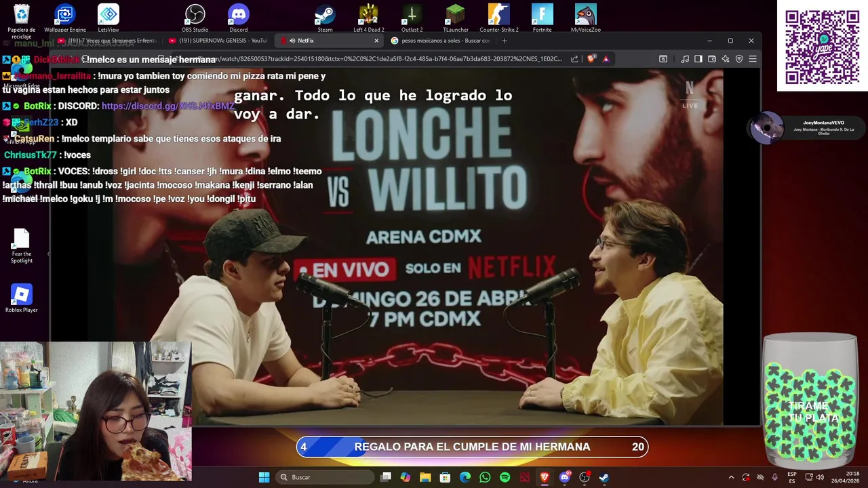The height and width of the screenshot is (488, 868).
Task: Open Leo AI sparkle icon in toolbar
Action: [x=726, y=59]
